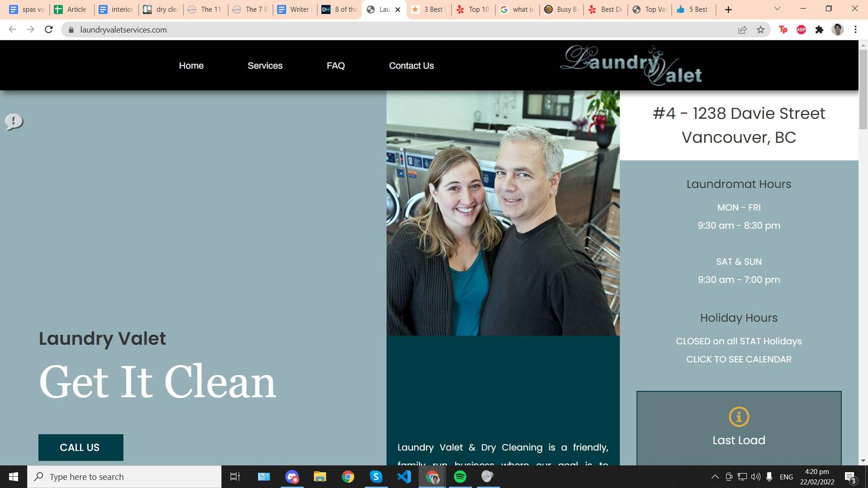Switch to the 'Article' tab
868x488 pixels.
coord(71,9)
